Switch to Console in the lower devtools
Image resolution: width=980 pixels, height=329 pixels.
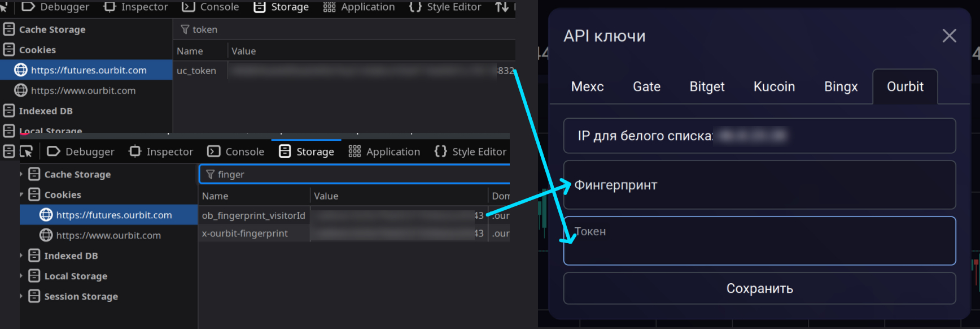235,151
